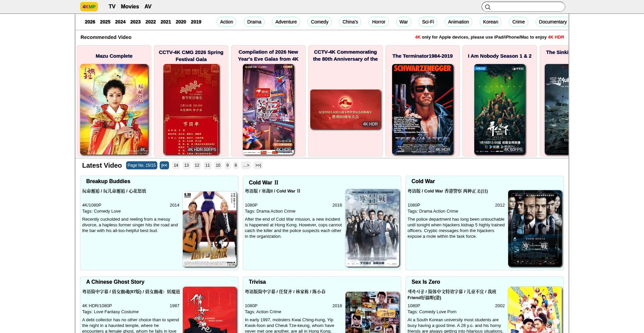
Task: Open the Trivisa title link
Action: pos(257,282)
